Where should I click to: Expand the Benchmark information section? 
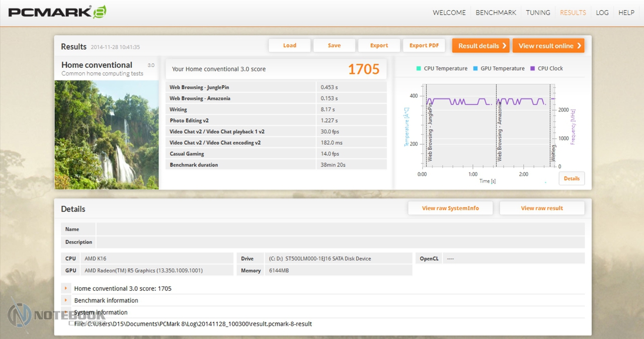(x=66, y=300)
